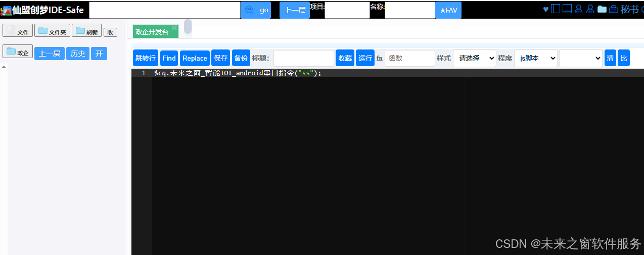Open the keyboard toolbox icon beside 秘书
The image size is (644, 255).
(614, 9)
